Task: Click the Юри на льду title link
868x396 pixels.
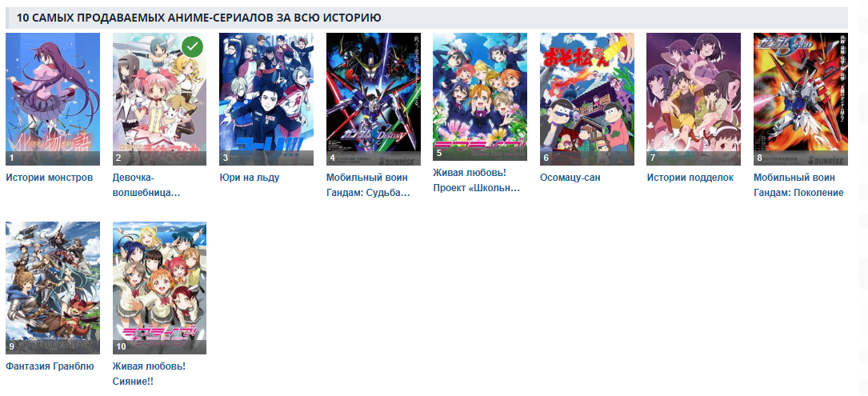Action: 249,178
